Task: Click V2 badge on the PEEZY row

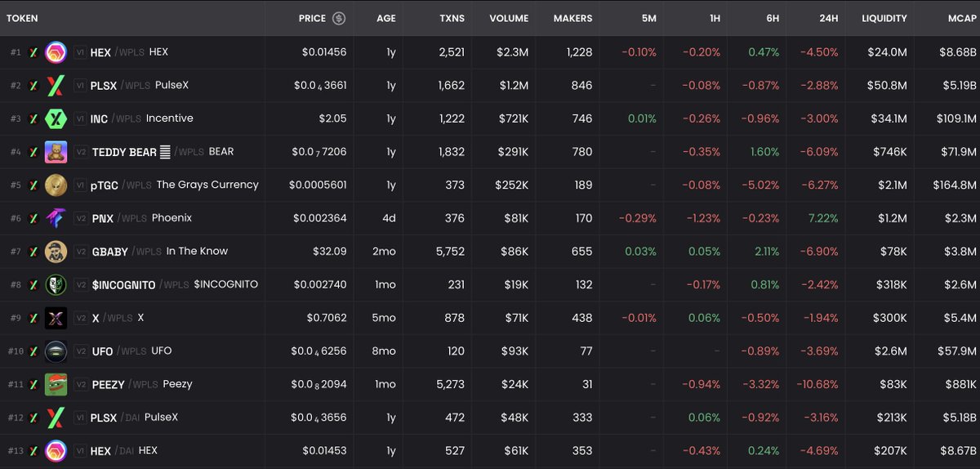Action: (x=81, y=384)
